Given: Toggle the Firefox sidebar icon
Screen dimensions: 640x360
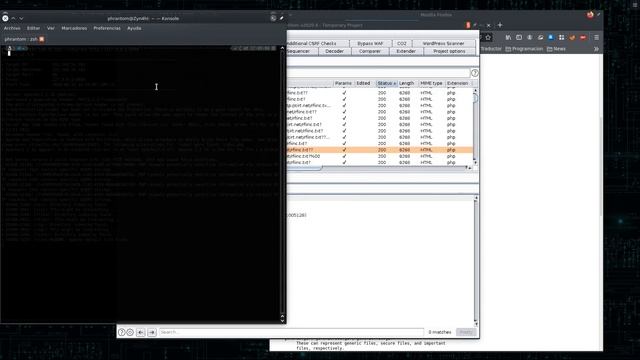Looking at the screenshot, I should [519, 38].
